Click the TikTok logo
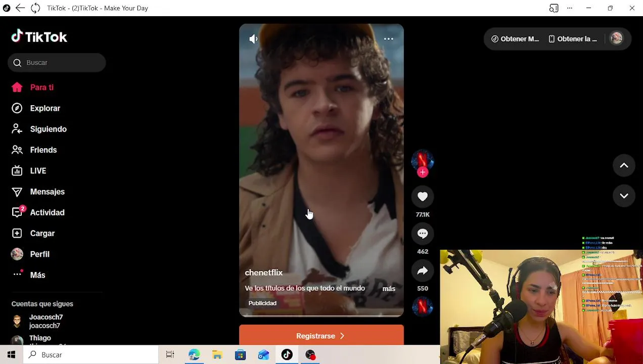The image size is (643, 364). [39, 36]
